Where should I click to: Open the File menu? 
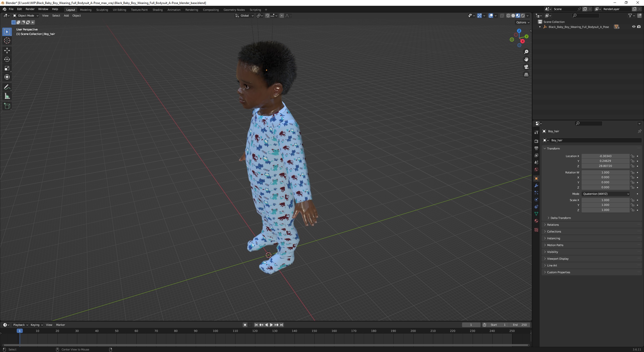pyautogui.click(x=11, y=9)
